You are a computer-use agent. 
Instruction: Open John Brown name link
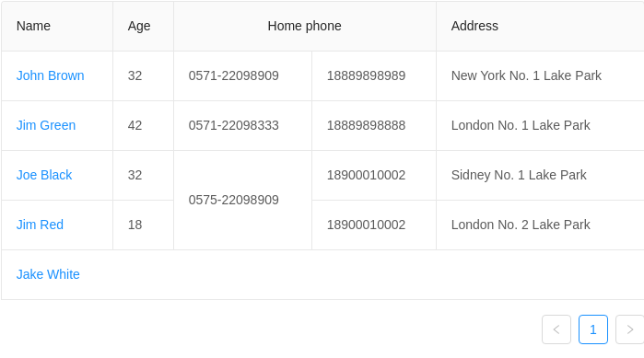[x=50, y=75]
